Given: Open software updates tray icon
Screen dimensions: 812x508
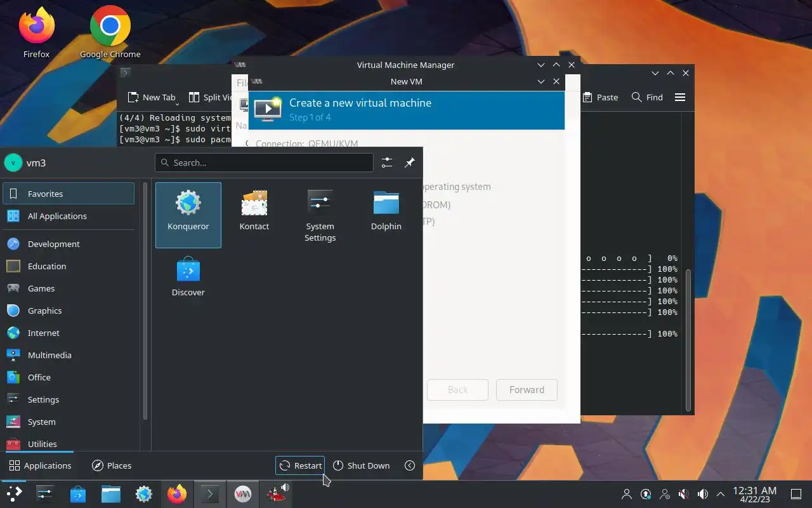Looking at the screenshot, I should coord(646,494).
